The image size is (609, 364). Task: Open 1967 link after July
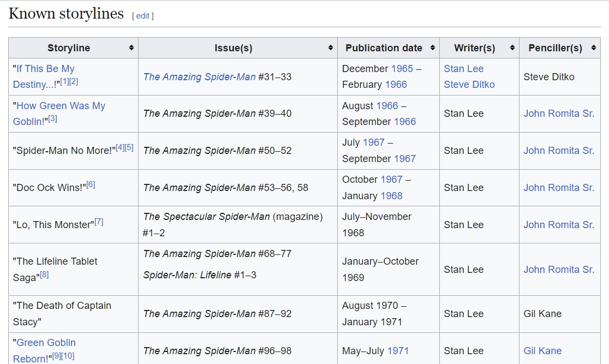(374, 142)
